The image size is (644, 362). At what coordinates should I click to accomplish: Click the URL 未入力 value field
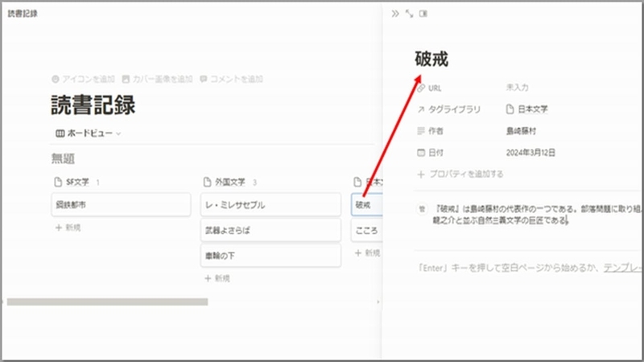coord(517,88)
